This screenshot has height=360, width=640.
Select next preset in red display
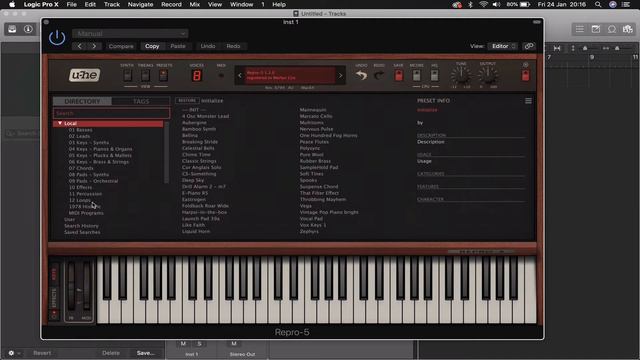tap(340, 76)
